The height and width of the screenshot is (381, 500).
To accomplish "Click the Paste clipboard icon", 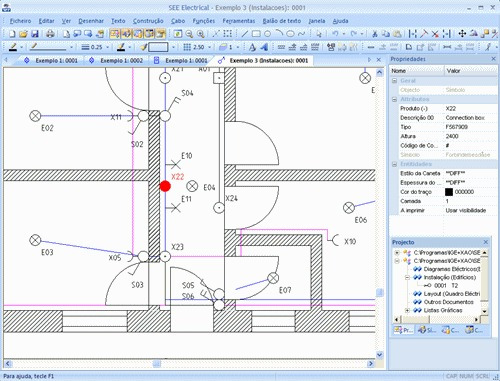I will click(397, 34).
